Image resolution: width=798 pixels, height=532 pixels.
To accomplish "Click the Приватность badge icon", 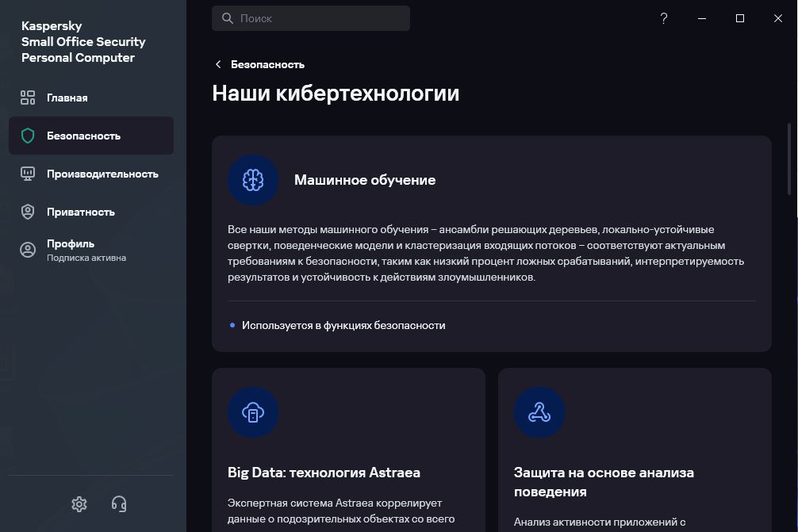I will (28, 212).
